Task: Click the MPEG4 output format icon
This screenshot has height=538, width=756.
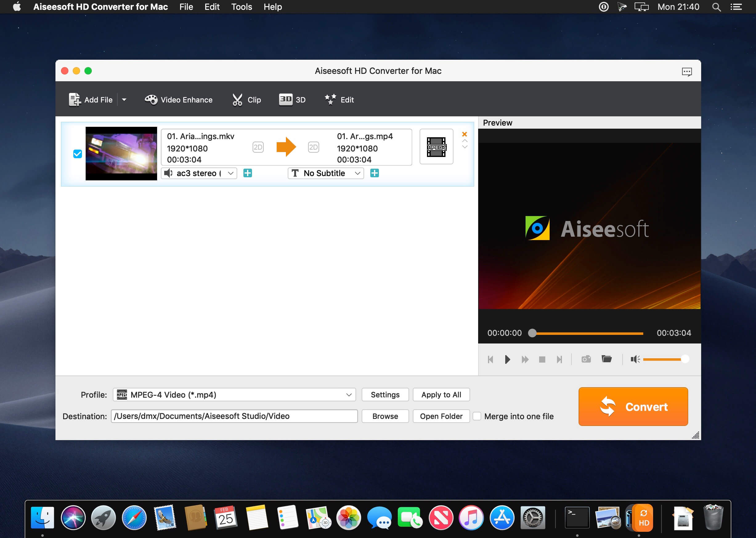Action: (x=436, y=147)
